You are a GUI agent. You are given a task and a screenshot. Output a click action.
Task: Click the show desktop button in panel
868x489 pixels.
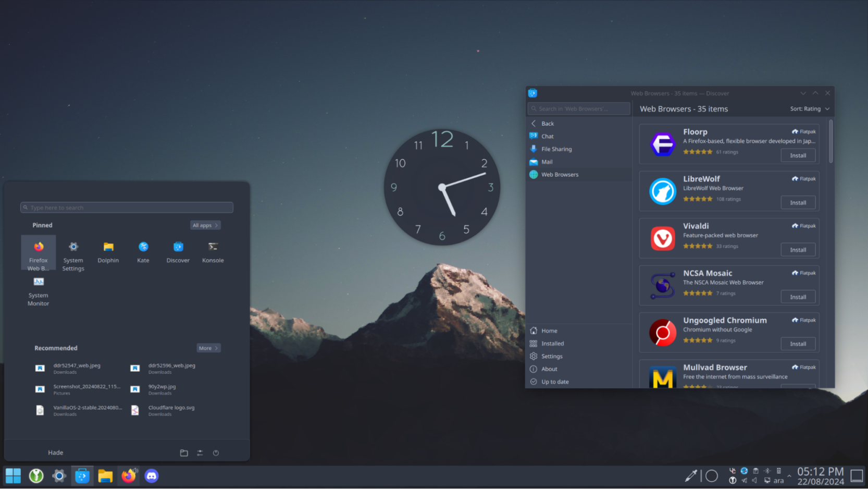(x=857, y=475)
